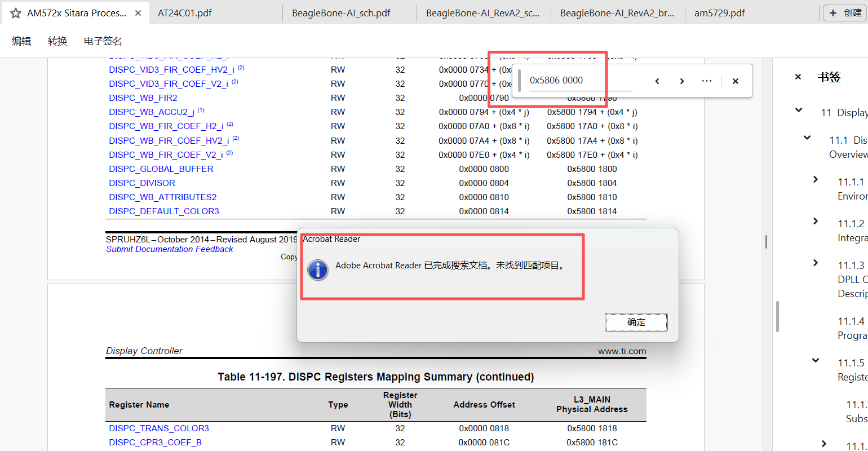Open the DISPC_WB_FIR_COEF_H2_i link

pos(166,126)
